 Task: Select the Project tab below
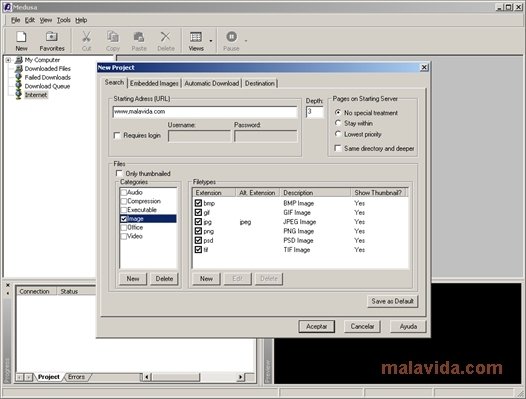49,377
